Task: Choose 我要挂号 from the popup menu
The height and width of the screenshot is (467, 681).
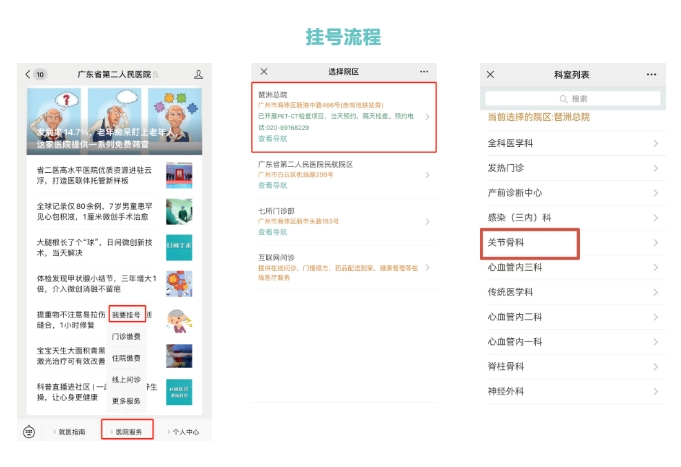Action: [126, 314]
